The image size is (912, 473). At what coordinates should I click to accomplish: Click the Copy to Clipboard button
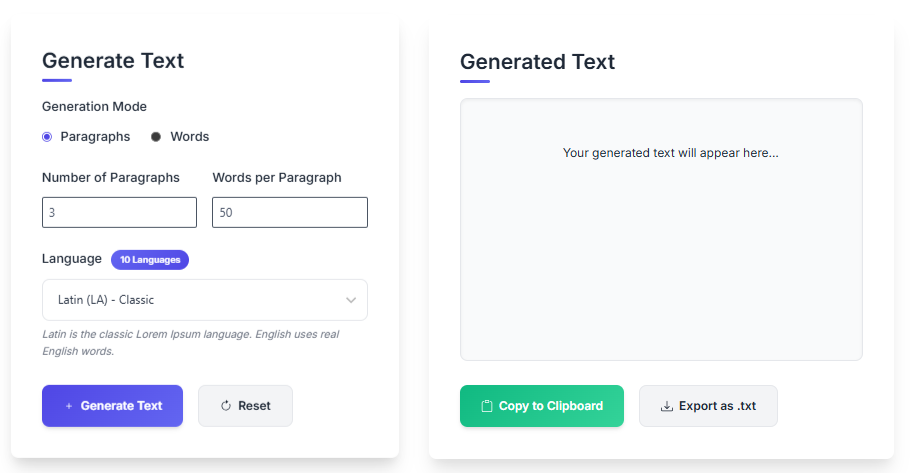pyautogui.click(x=541, y=406)
